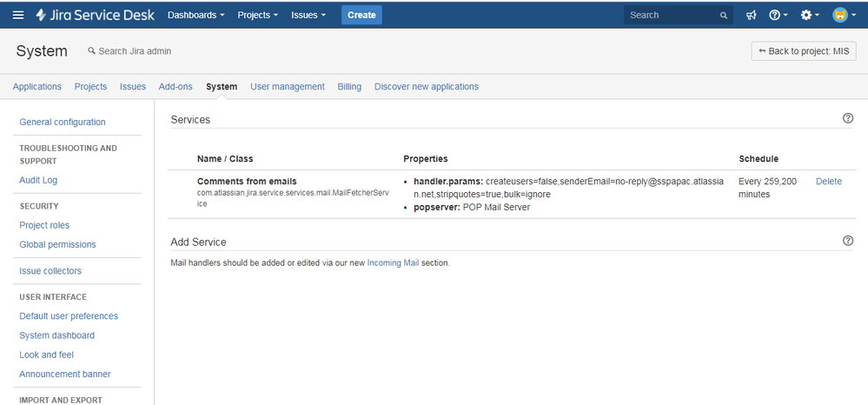Click the Name / Class column header
Viewport: 868px width, 405px height.
coord(225,158)
